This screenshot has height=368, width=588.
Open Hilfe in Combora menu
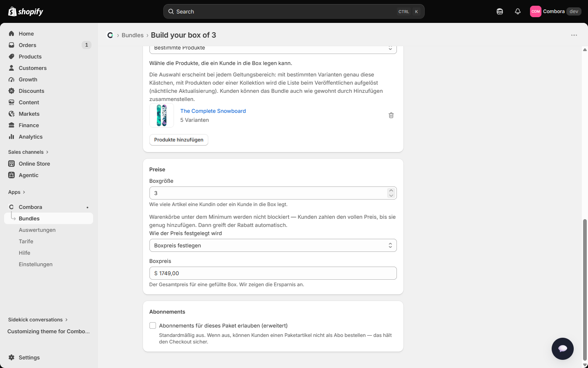[x=24, y=253]
